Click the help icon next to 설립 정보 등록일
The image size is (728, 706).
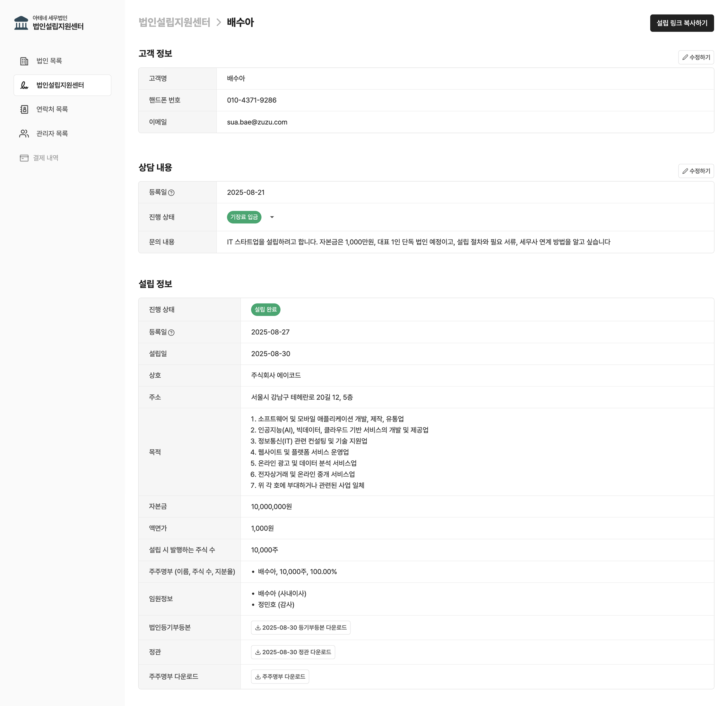click(171, 333)
